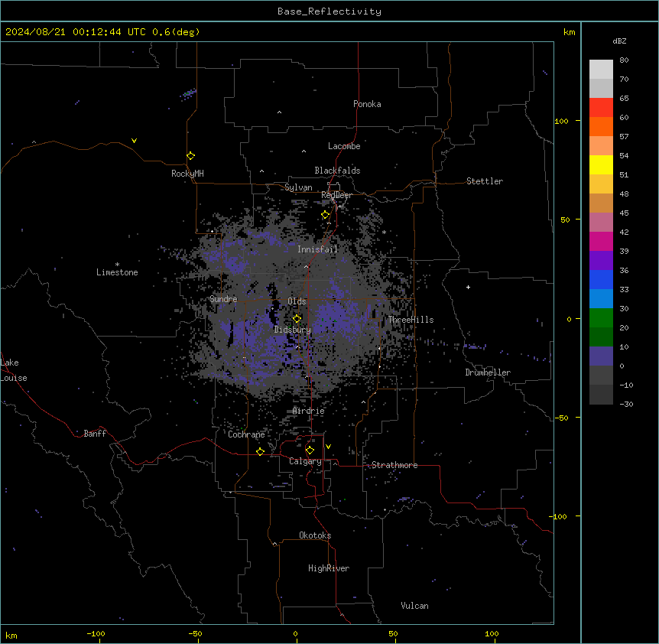Click the Ponoka city label
The width and height of the screenshot is (659, 644).
pos(367,104)
